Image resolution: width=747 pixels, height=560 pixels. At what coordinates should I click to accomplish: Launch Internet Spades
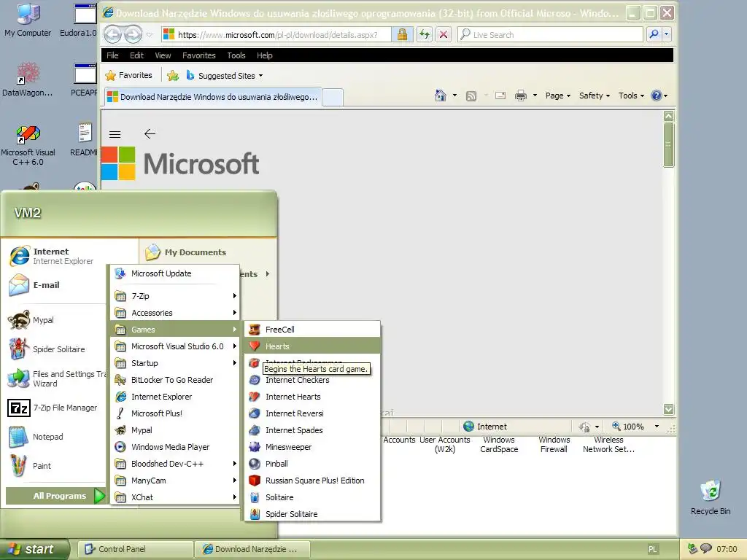tap(312, 430)
